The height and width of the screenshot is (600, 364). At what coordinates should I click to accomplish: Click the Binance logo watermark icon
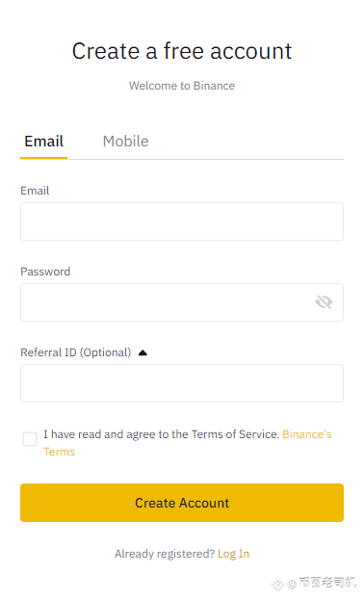click(277, 584)
